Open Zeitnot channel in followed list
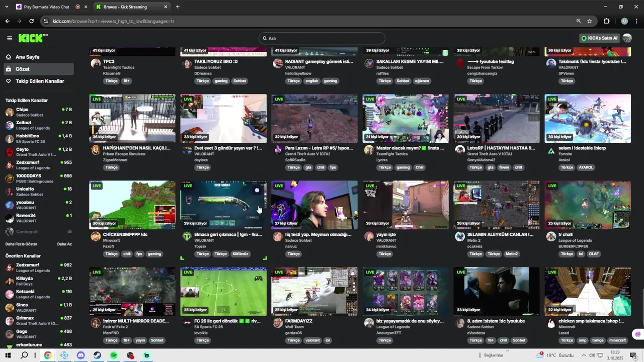The image size is (644, 362). click(x=39, y=125)
